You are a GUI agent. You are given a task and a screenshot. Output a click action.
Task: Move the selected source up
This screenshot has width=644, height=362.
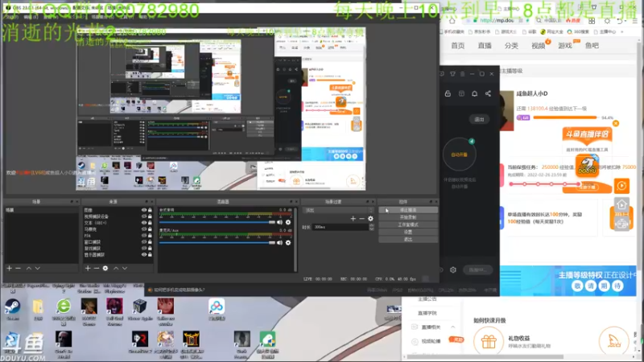(116, 268)
